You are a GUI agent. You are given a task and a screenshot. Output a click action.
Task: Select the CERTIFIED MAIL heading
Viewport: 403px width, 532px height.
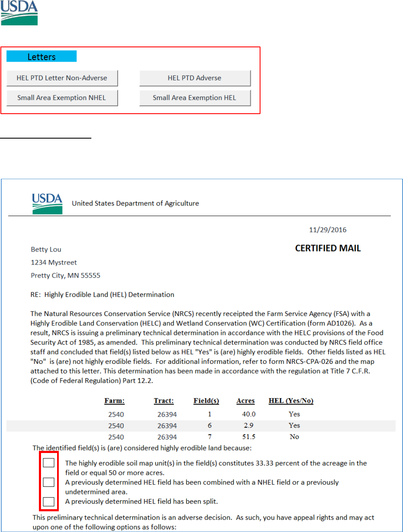[328, 248]
